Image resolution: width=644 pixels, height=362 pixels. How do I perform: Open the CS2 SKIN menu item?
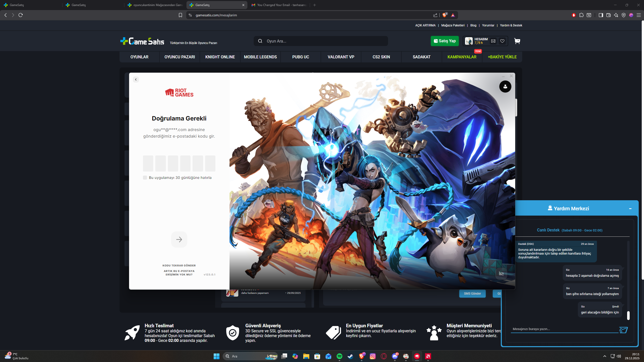[x=381, y=57]
